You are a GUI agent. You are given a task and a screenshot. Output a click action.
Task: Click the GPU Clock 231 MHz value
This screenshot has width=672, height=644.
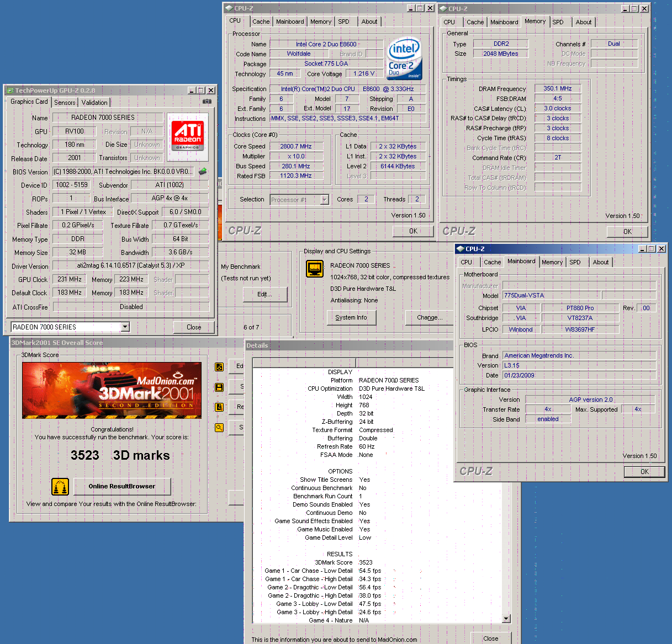click(x=70, y=279)
